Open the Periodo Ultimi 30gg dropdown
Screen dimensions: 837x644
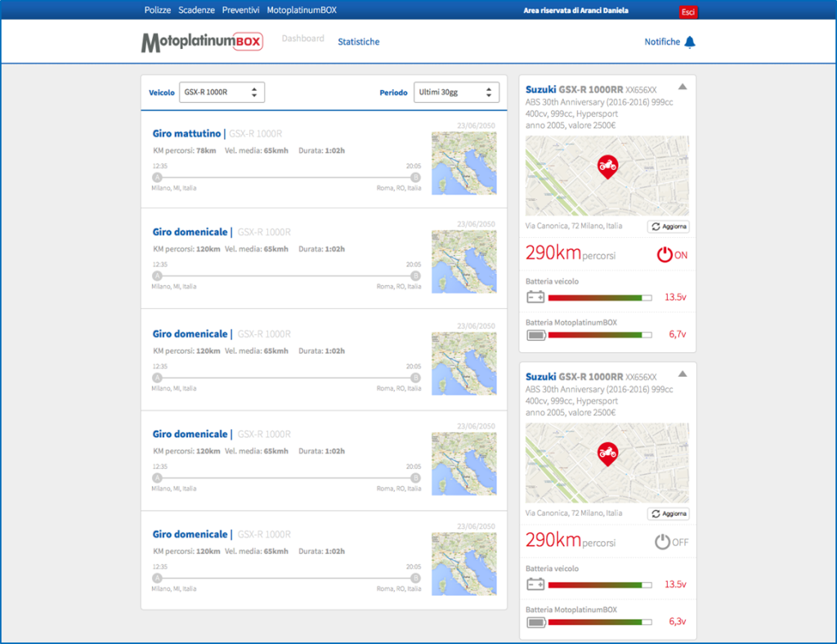click(x=456, y=92)
